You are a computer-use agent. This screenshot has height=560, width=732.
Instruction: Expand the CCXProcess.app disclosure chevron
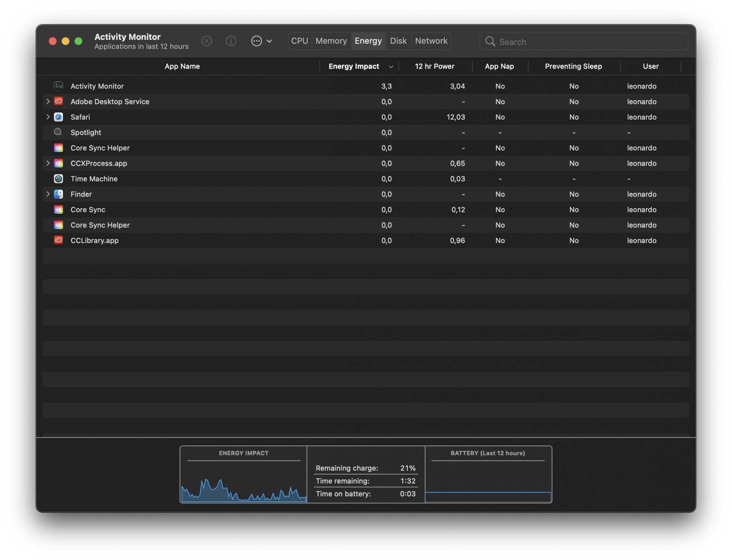48,163
